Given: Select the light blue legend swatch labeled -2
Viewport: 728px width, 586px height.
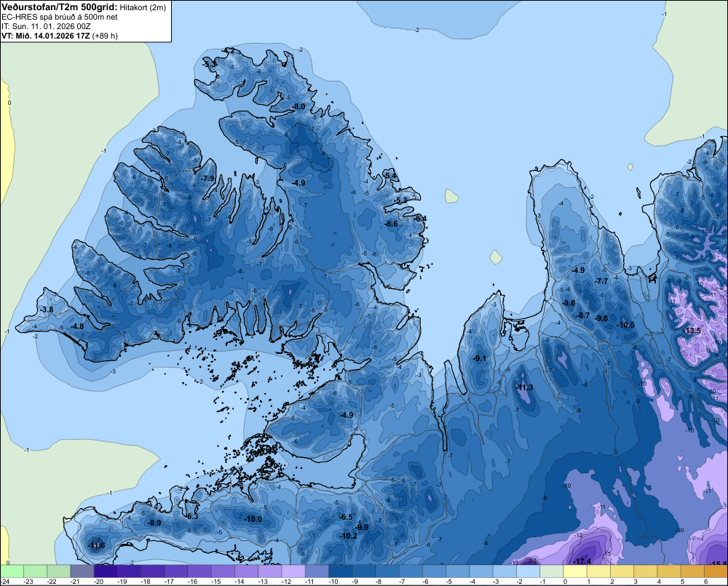Looking at the screenshot, I should (528, 571).
